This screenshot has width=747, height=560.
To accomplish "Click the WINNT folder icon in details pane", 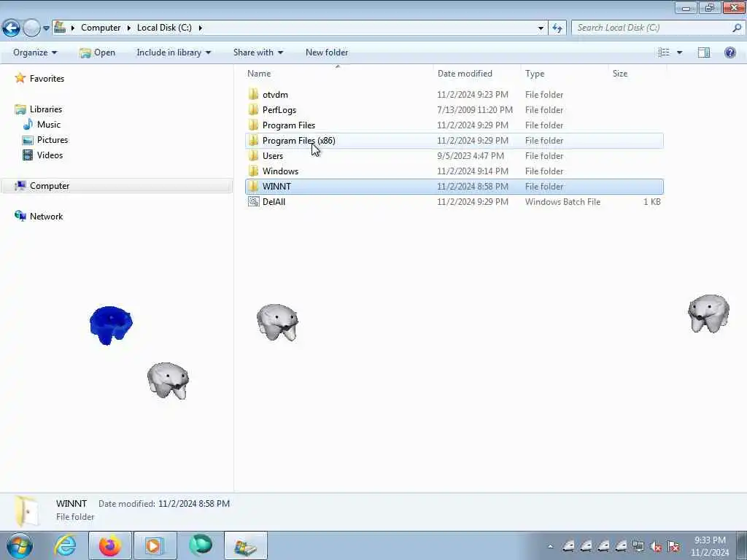I will pyautogui.click(x=26, y=511).
